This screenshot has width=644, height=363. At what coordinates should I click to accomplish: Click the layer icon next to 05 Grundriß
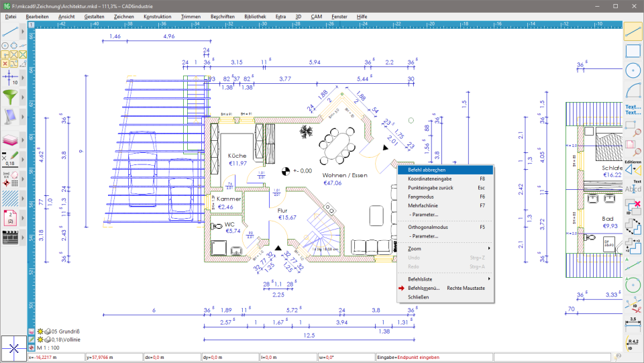32,331
